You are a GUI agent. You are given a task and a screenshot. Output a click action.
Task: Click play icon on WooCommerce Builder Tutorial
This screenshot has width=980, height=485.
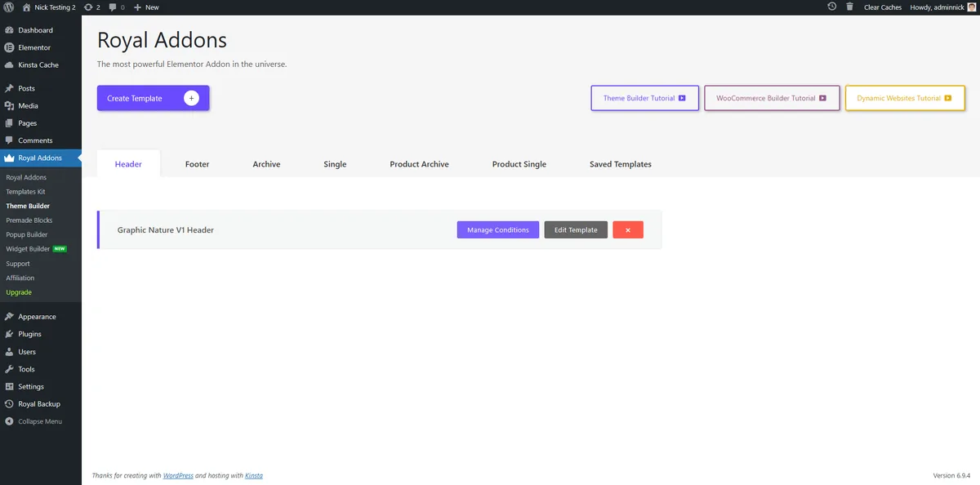pyautogui.click(x=822, y=98)
